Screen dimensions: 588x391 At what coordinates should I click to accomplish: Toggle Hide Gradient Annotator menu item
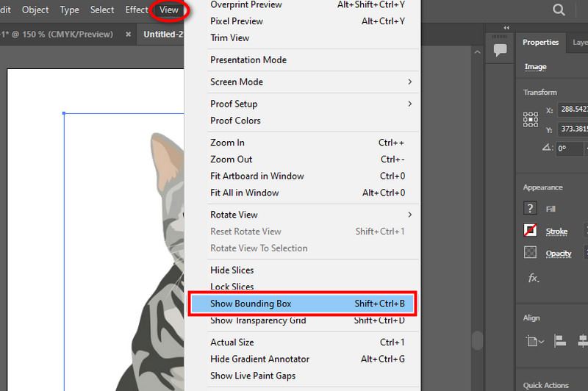(x=307, y=359)
